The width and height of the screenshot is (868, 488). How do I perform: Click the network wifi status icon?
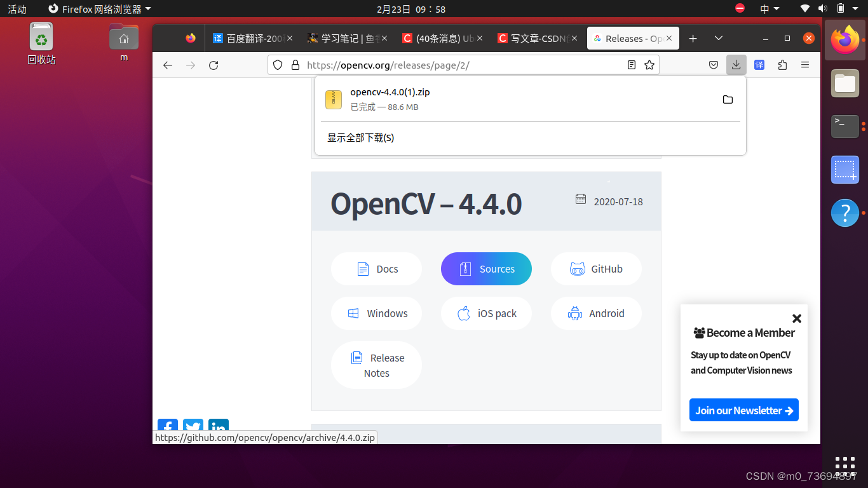pos(805,9)
